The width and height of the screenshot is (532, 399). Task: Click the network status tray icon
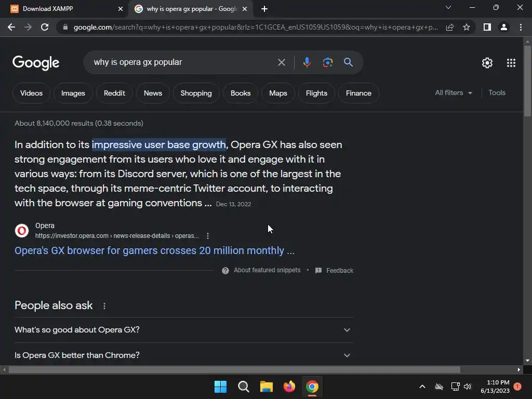(455, 387)
